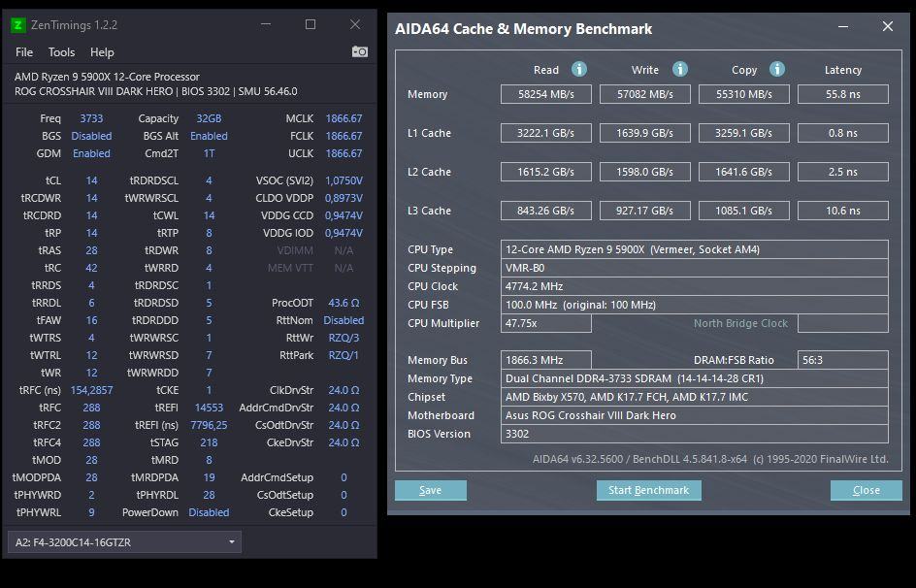Close the AIDA64 window with the X

click(x=887, y=27)
